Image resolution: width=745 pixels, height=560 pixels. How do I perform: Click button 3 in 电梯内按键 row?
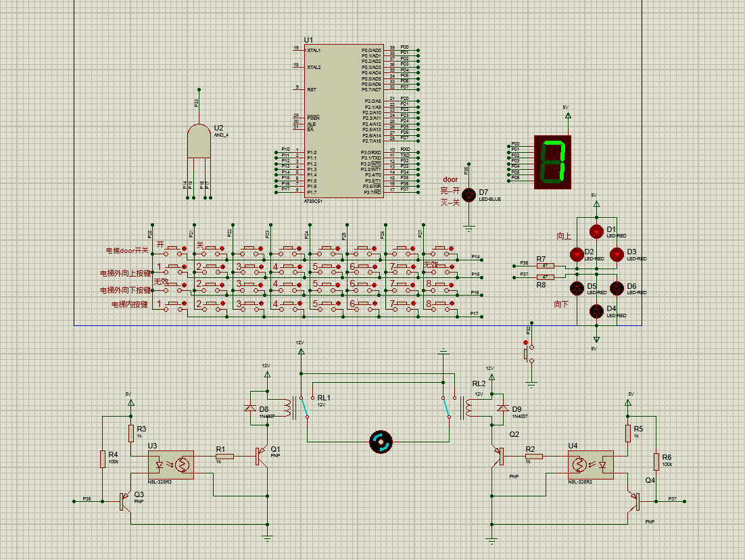point(251,305)
